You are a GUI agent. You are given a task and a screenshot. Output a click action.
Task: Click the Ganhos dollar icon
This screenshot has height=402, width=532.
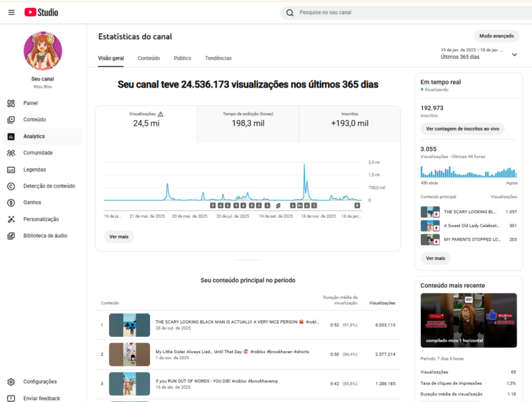pyautogui.click(x=11, y=202)
